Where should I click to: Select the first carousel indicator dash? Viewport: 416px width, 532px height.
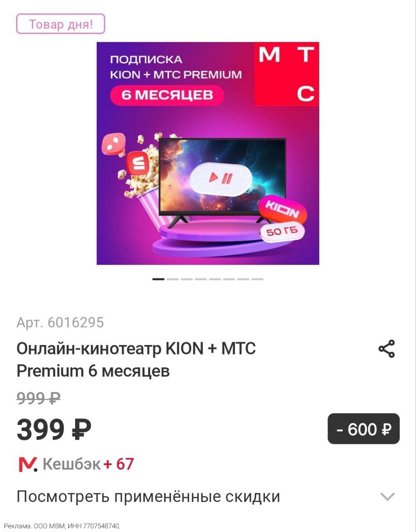tap(158, 279)
